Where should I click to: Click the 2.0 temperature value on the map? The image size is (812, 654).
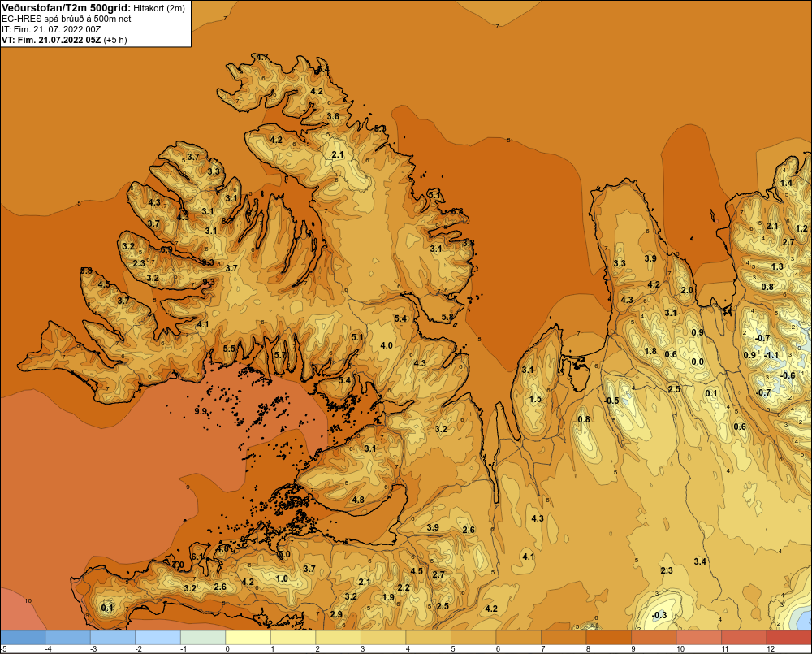tap(687, 290)
